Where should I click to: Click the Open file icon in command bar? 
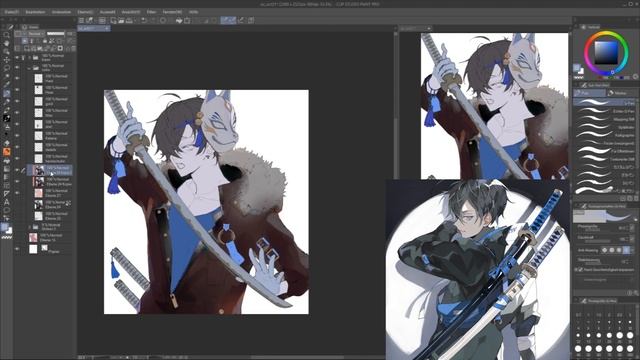121,20
